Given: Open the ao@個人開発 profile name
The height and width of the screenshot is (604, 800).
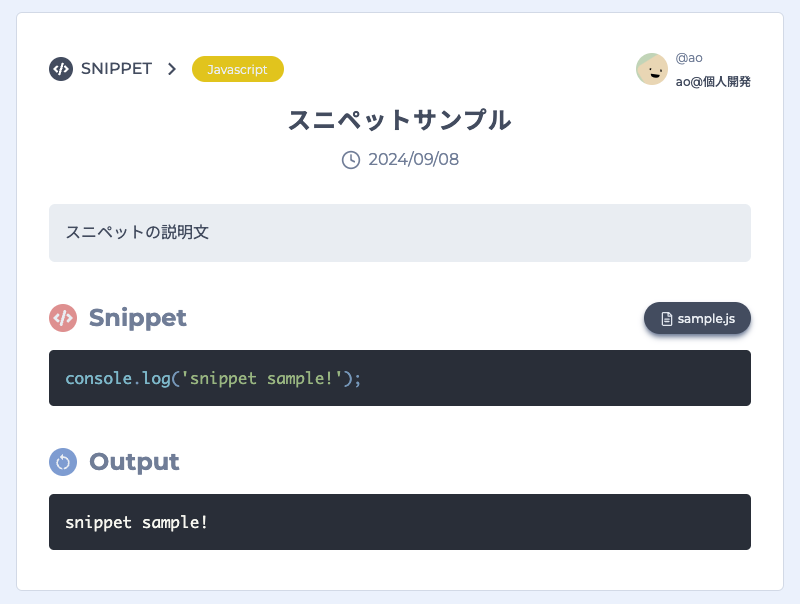Looking at the screenshot, I should [x=713, y=82].
